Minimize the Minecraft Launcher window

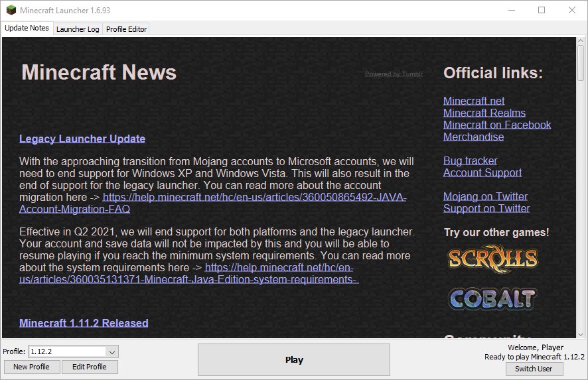pyautogui.click(x=512, y=10)
